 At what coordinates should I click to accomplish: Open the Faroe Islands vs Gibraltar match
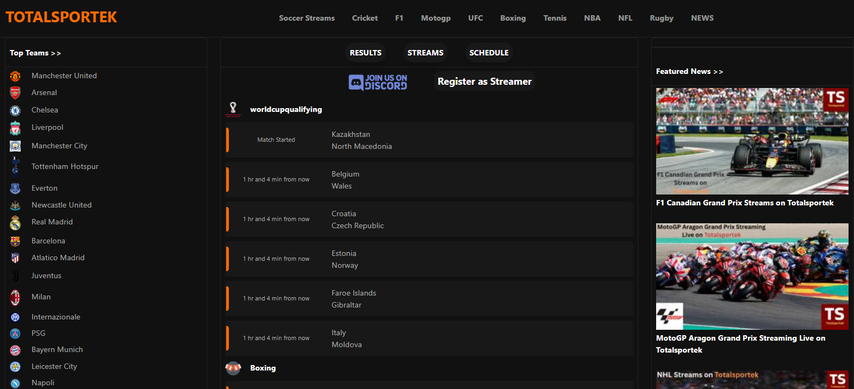click(x=429, y=299)
